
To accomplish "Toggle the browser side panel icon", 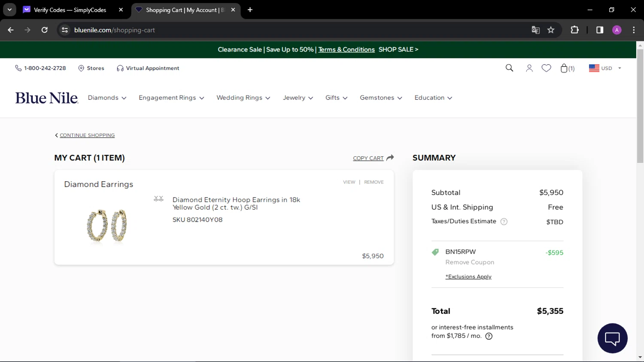I will click(x=600, y=30).
